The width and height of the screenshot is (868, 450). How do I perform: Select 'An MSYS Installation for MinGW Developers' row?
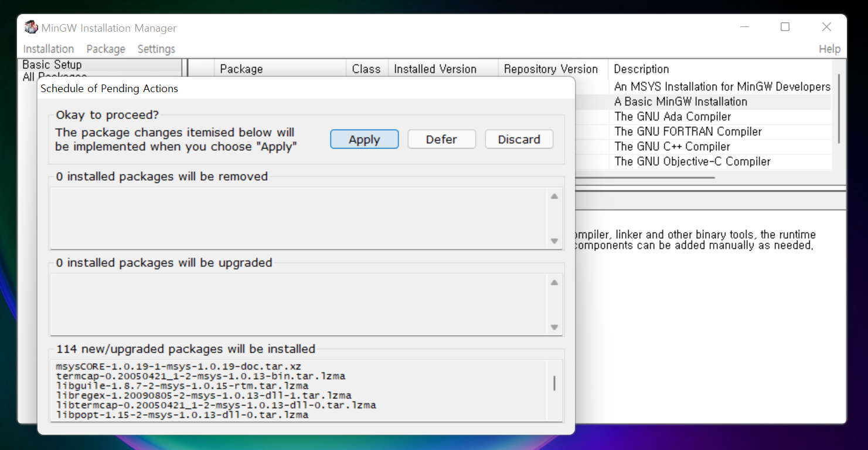722,86
